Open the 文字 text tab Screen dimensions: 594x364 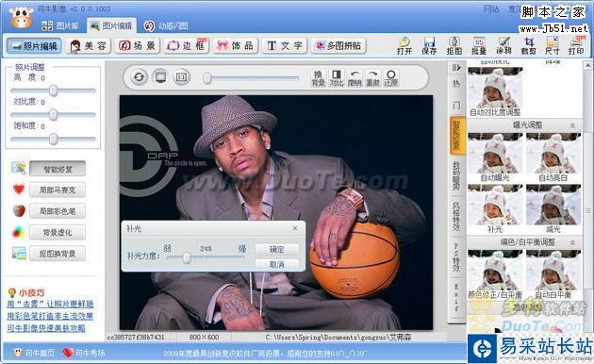[x=284, y=46]
